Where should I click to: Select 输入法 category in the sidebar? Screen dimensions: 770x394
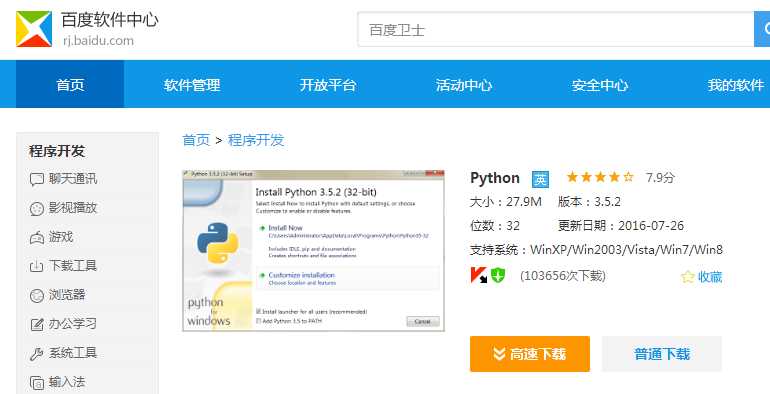click(67, 382)
